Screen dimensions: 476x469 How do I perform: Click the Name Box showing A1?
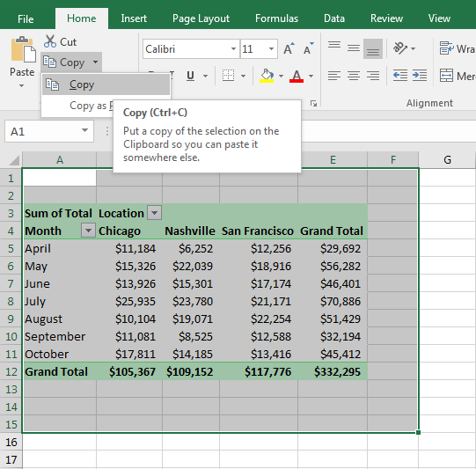49,131
